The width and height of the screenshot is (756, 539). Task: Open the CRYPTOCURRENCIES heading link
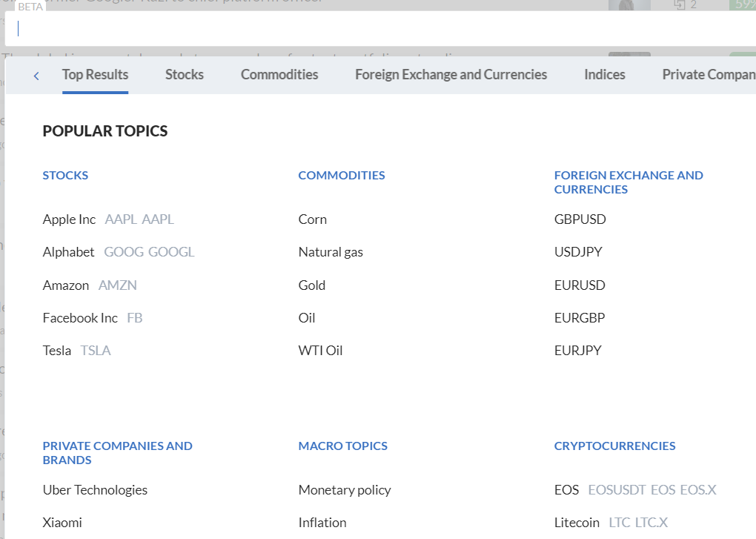point(614,446)
